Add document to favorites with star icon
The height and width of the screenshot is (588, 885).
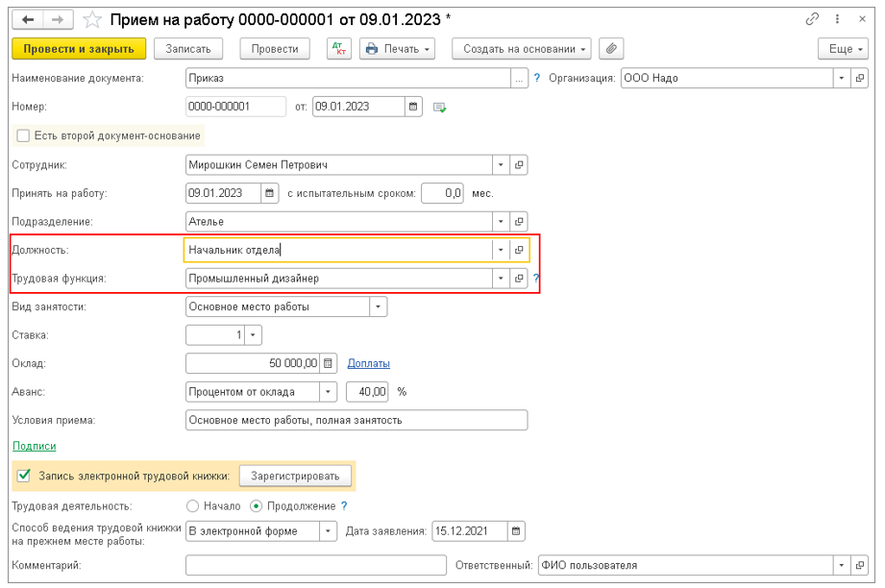(92, 19)
